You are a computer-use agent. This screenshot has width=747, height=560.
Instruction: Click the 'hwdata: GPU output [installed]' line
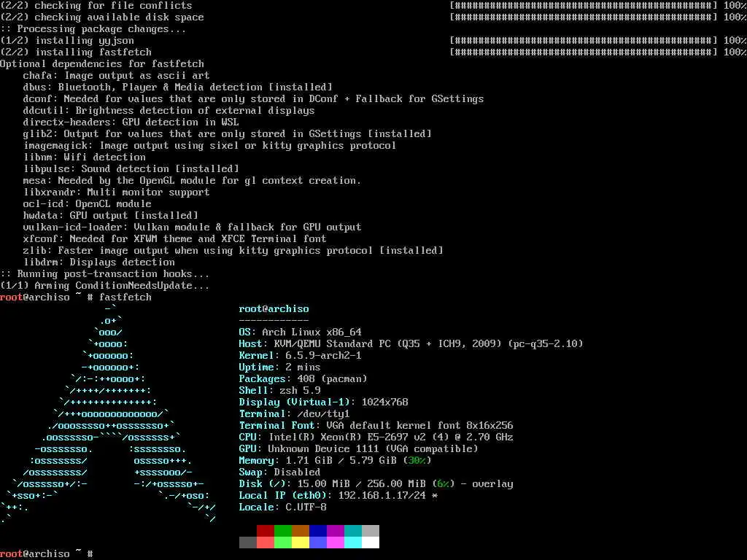111,215
